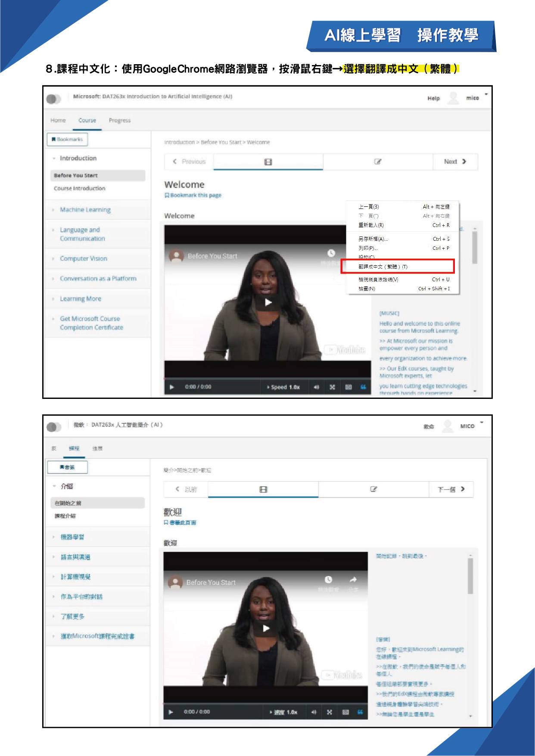Click the Help link
The width and height of the screenshot is (535, 756).
tap(433, 98)
